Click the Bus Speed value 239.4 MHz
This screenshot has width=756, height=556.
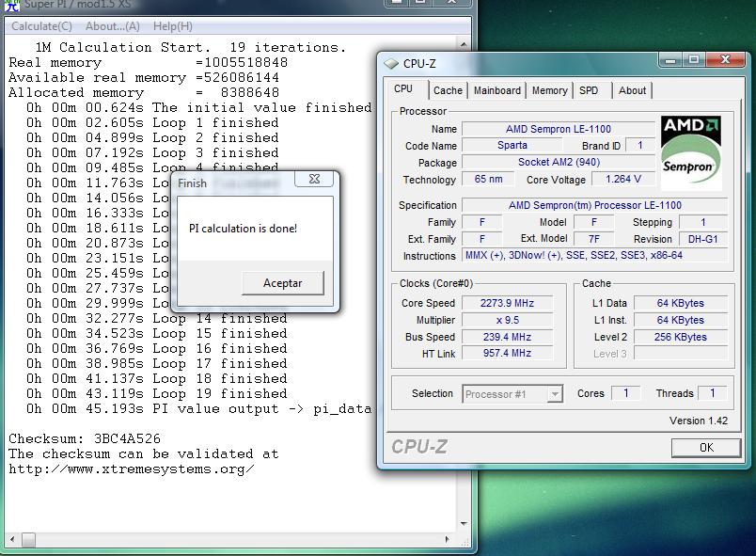tap(507, 337)
